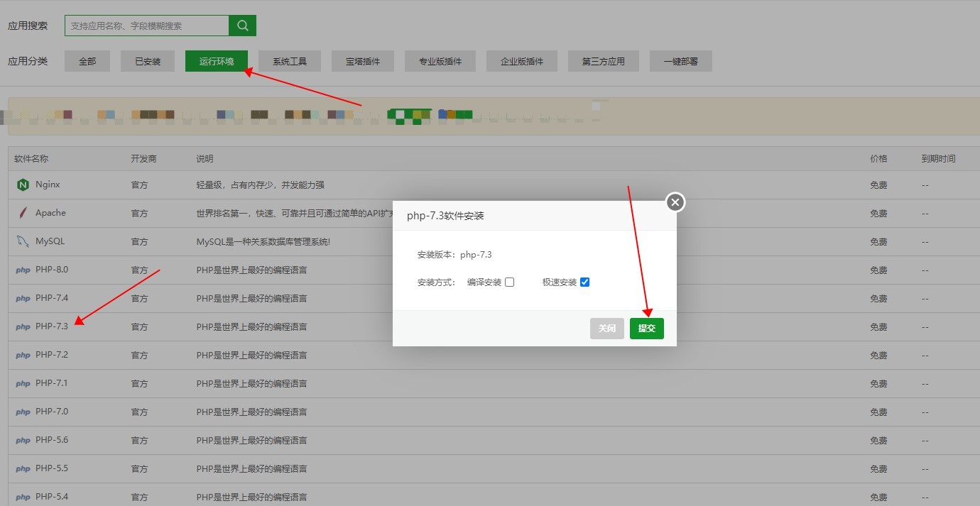Image resolution: width=980 pixels, height=506 pixels.
Task: Click the php icon beside PHP-7.4
Action: [23, 299]
